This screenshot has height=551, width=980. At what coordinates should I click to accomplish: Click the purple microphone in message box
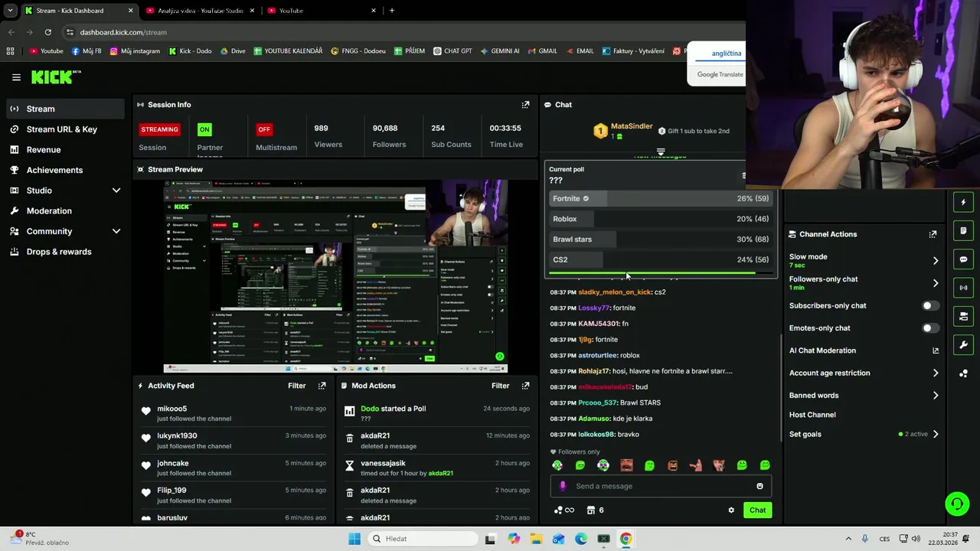563,486
